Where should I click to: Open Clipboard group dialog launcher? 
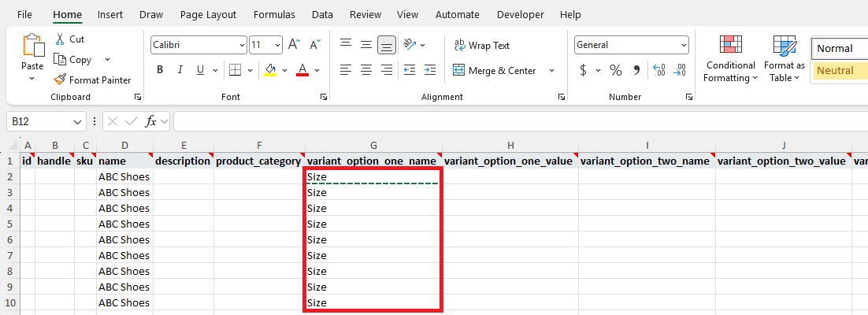pyautogui.click(x=137, y=97)
